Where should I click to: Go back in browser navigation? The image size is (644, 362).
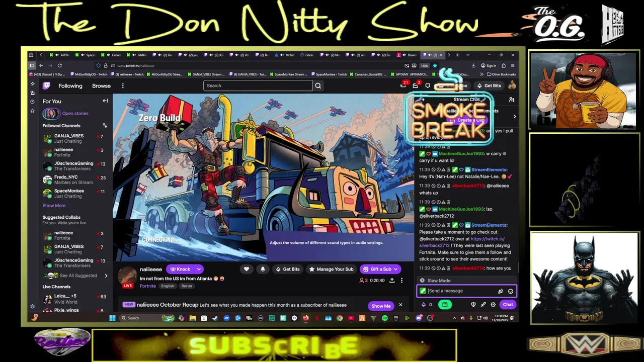(41, 66)
